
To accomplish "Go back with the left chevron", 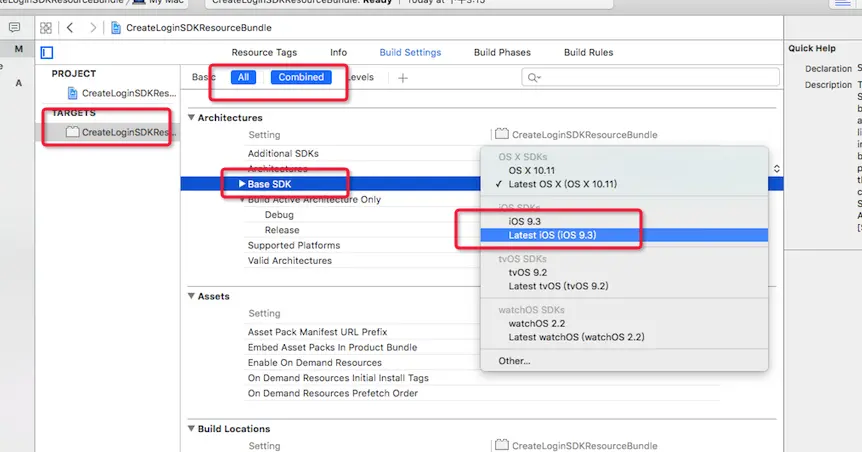I will pos(70,27).
